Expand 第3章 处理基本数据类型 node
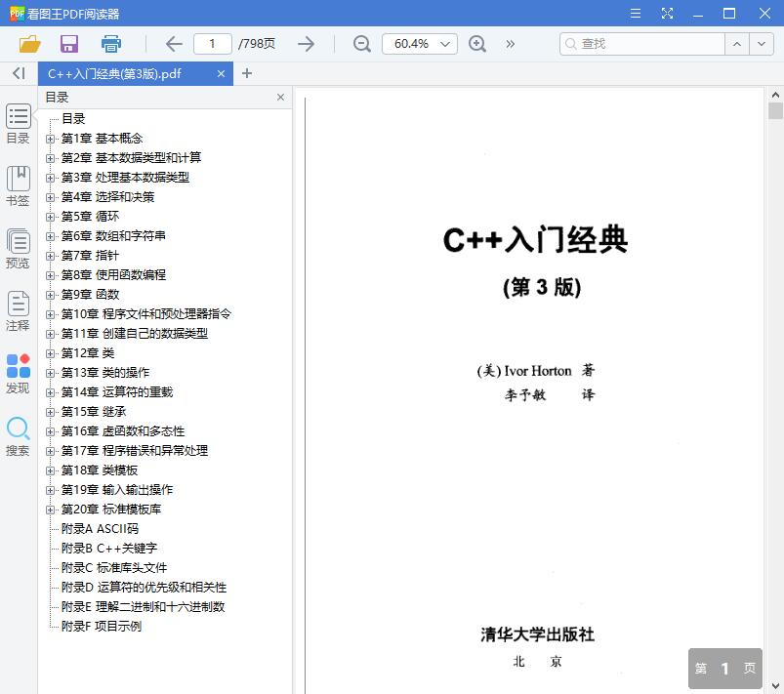The width and height of the screenshot is (784, 694). pyautogui.click(x=50, y=178)
